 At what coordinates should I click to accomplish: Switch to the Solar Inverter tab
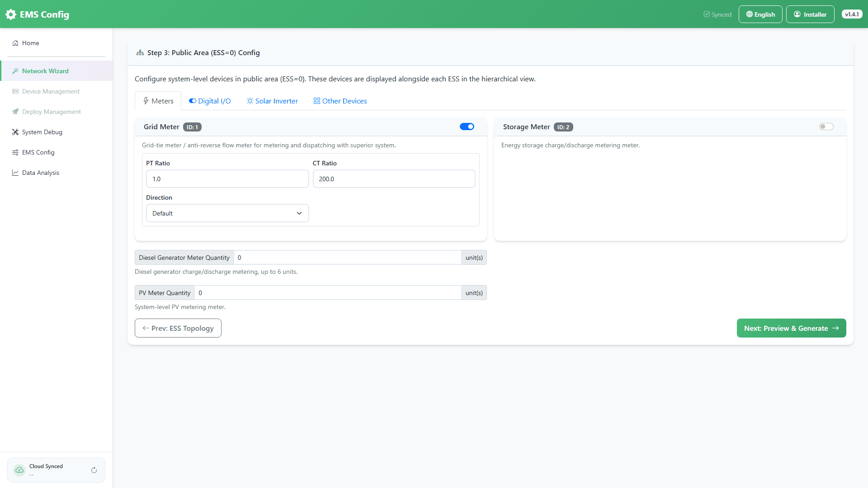(272, 101)
